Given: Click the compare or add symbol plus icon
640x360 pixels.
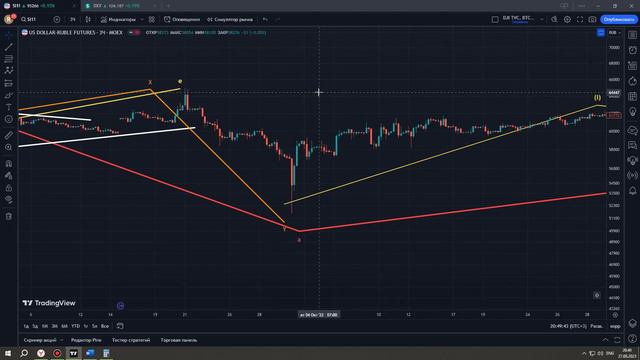Looking at the screenshot, I should point(57,19).
